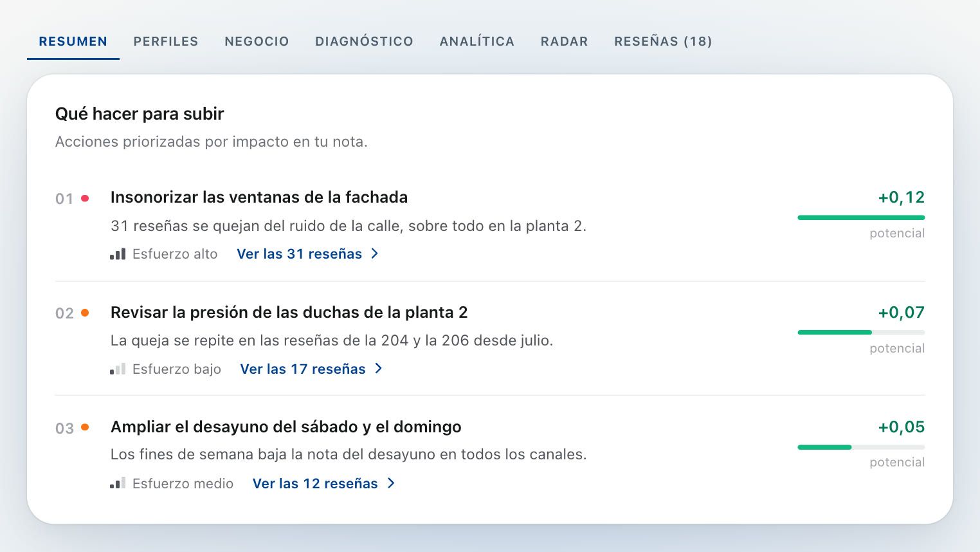The height and width of the screenshot is (552, 980).
Task: Click the description about ruido de la calle
Action: point(349,226)
